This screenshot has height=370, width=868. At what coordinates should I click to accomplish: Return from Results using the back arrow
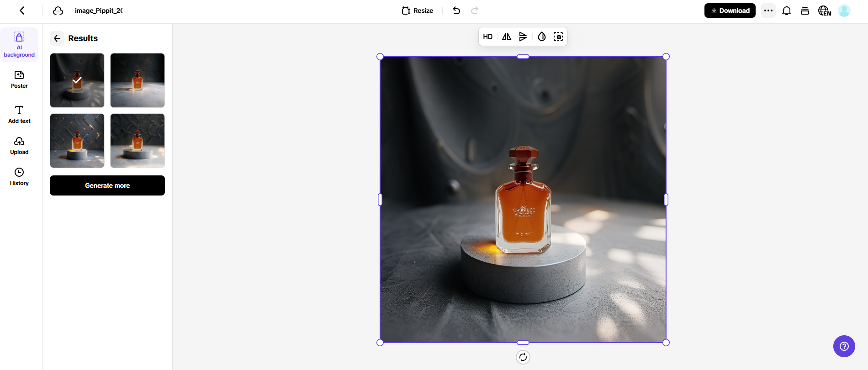click(x=57, y=38)
